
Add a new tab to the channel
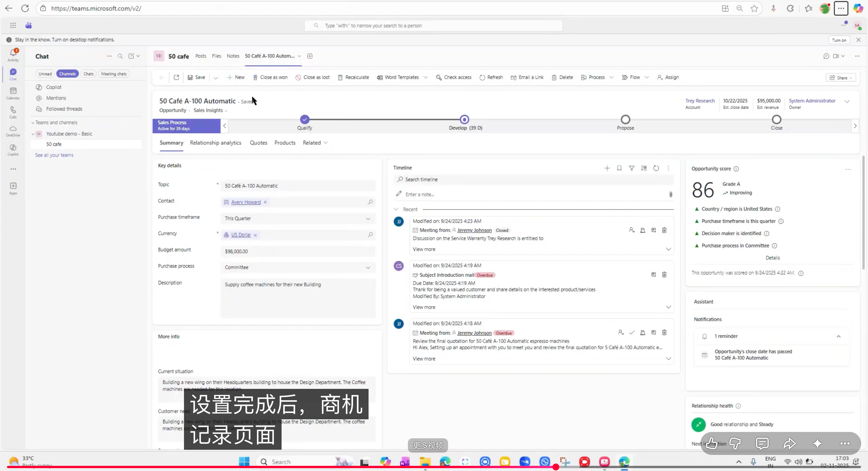310,56
